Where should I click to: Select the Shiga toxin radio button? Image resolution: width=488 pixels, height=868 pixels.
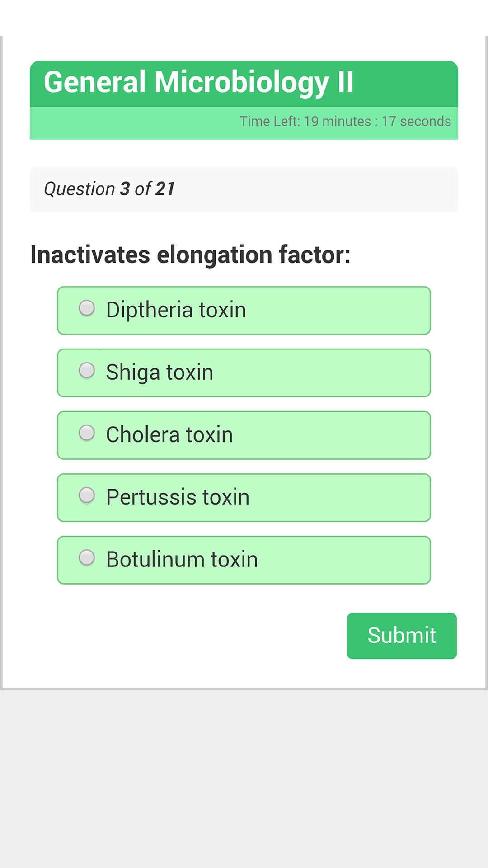87,371
